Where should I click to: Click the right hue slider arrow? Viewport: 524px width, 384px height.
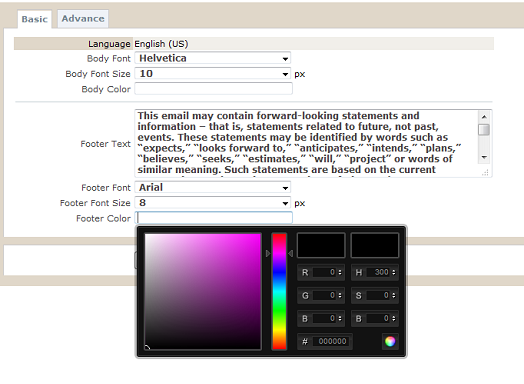point(290,254)
